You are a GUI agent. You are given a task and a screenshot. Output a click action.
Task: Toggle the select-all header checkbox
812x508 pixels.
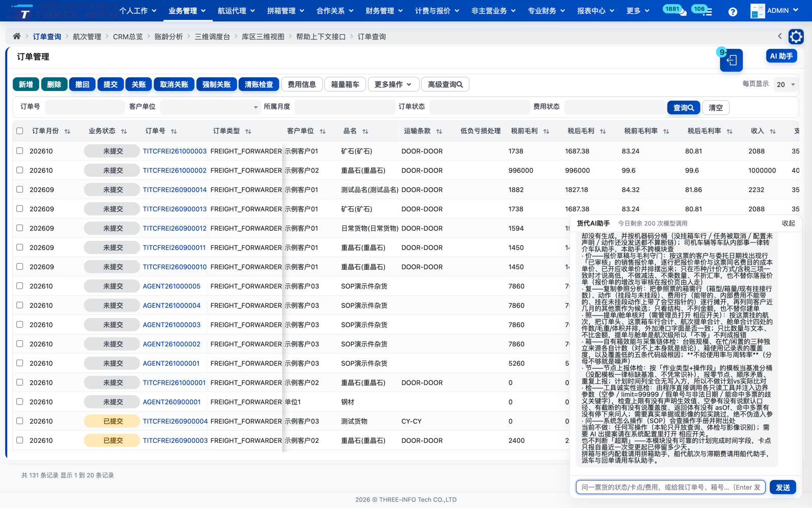click(20, 131)
